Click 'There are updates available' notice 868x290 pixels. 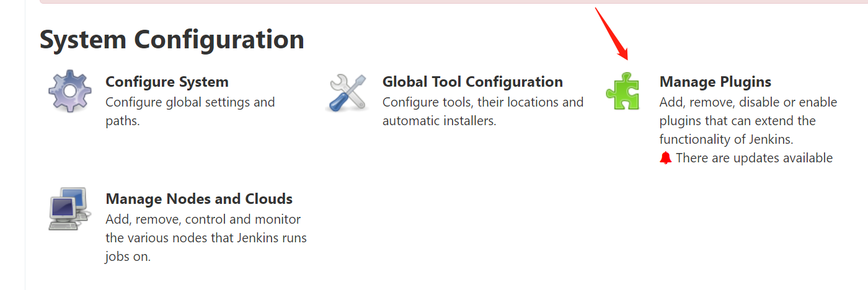click(754, 158)
